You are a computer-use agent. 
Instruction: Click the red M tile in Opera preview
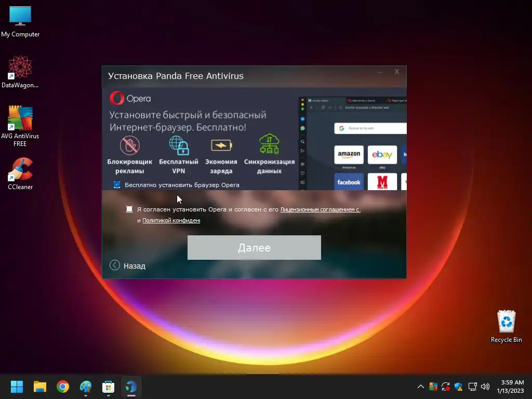coord(382,182)
